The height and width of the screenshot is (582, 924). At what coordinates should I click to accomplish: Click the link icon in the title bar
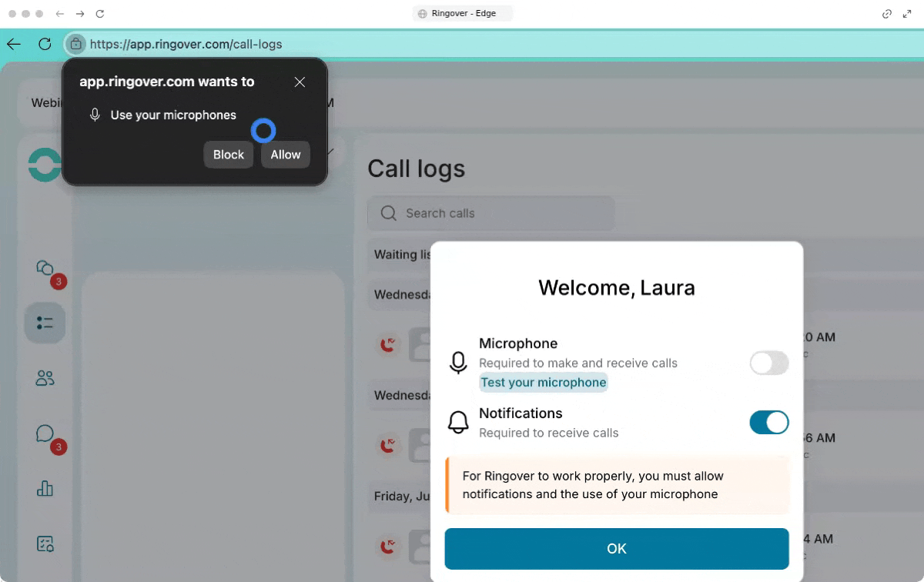click(x=887, y=14)
